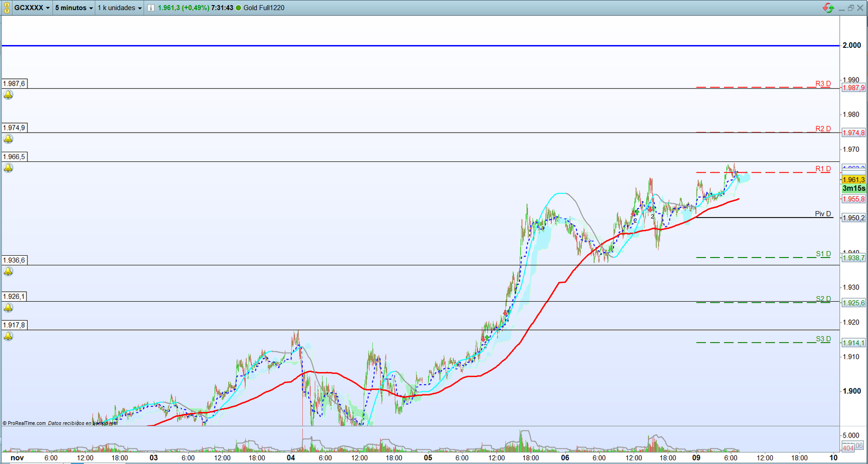Click the Piv D pivot label
868x464 pixels.
point(823,213)
